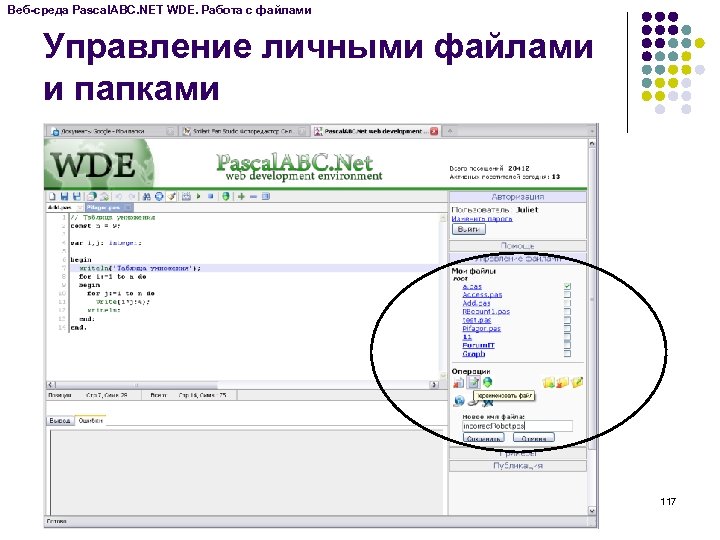Click editor horizontal scrollbar right arrow
The height and width of the screenshot is (540, 720).
coord(434,384)
